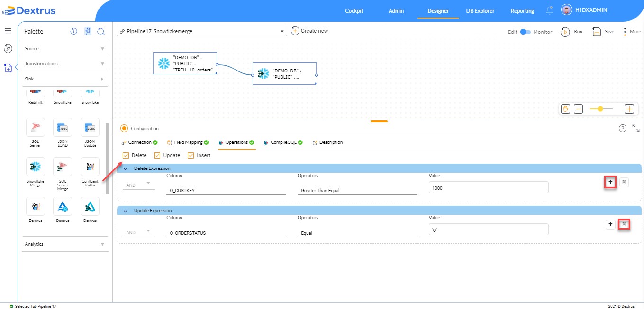
Task: Delete the O_CUSTKEY condition trash icon
Action: pos(624,182)
